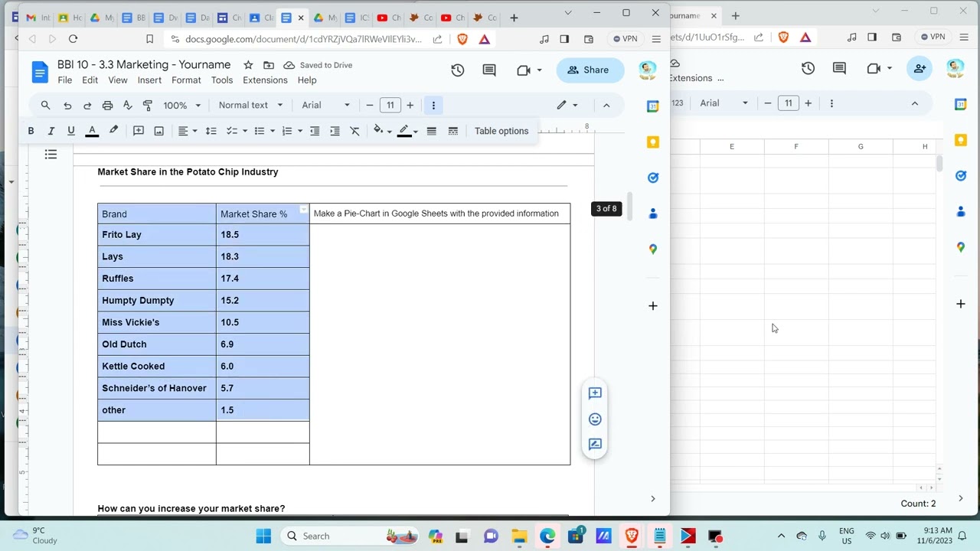Screen dimensions: 980x551
Task: Click the font size field in Docs
Action: click(x=390, y=105)
